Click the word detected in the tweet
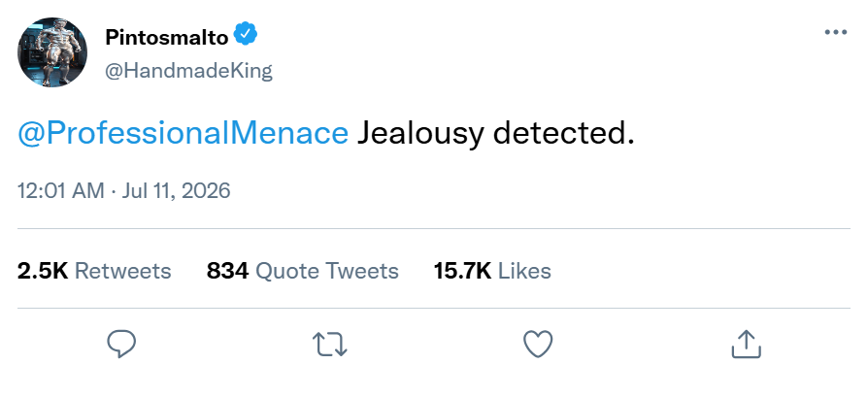The width and height of the screenshot is (868, 397). (563, 134)
